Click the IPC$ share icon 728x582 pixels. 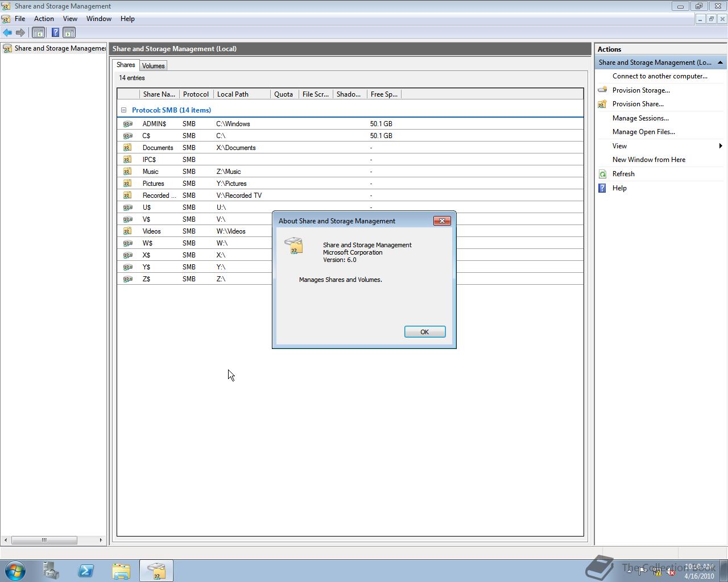click(x=128, y=160)
